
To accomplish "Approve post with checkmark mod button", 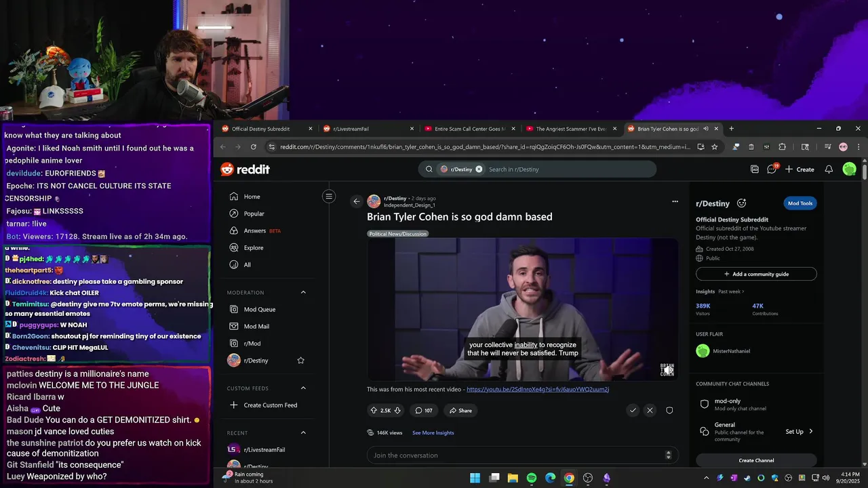I will tap(633, 410).
